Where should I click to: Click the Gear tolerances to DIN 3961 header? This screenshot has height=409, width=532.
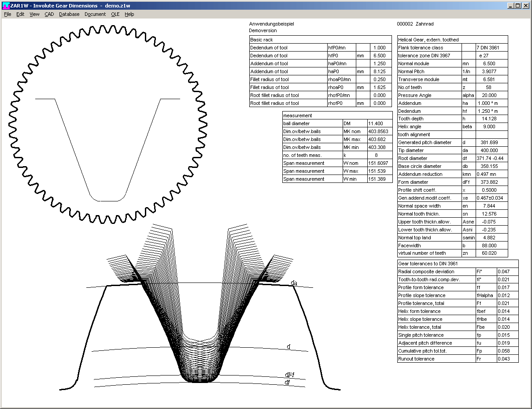click(x=458, y=264)
